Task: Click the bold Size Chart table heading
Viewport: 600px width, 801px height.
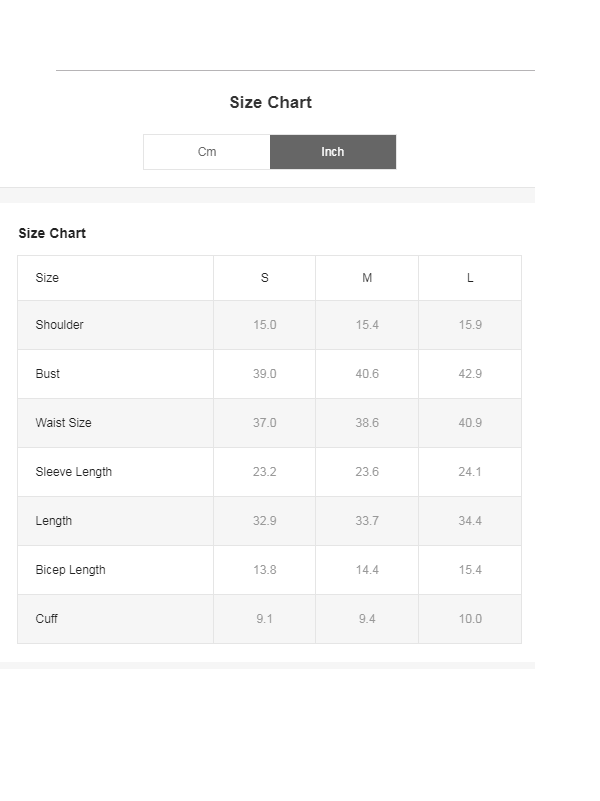Action: (x=52, y=233)
